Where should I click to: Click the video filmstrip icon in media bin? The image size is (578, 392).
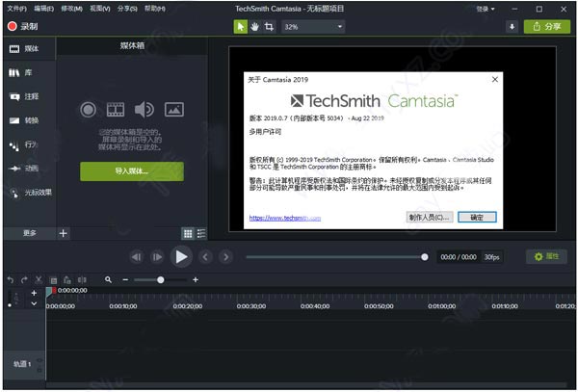[x=116, y=110]
